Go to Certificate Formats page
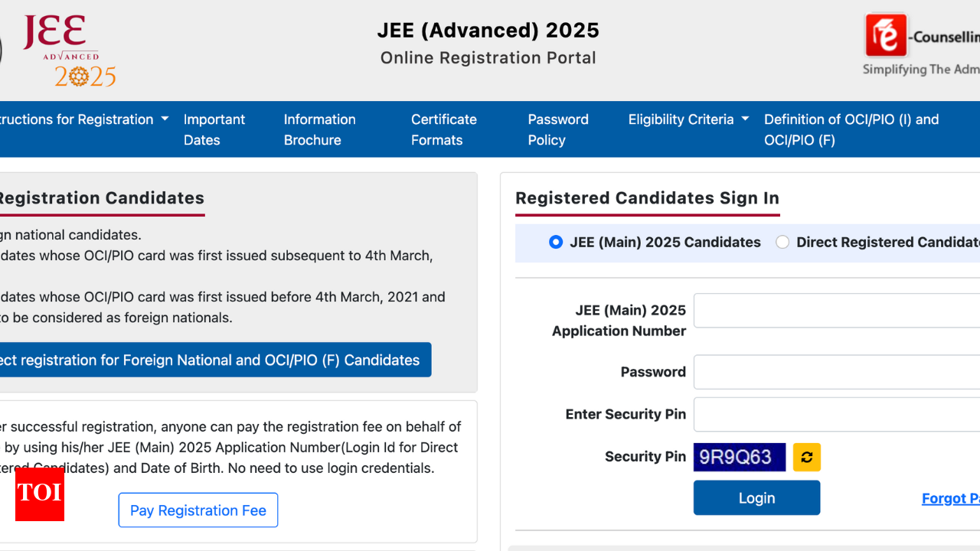This screenshot has height=551, width=980. 443,129
